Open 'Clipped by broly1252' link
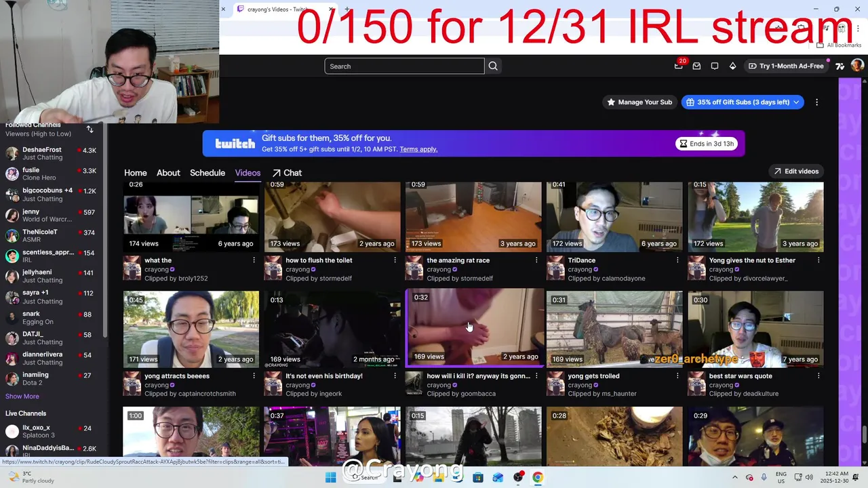This screenshot has width=868, height=488. tap(176, 279)
